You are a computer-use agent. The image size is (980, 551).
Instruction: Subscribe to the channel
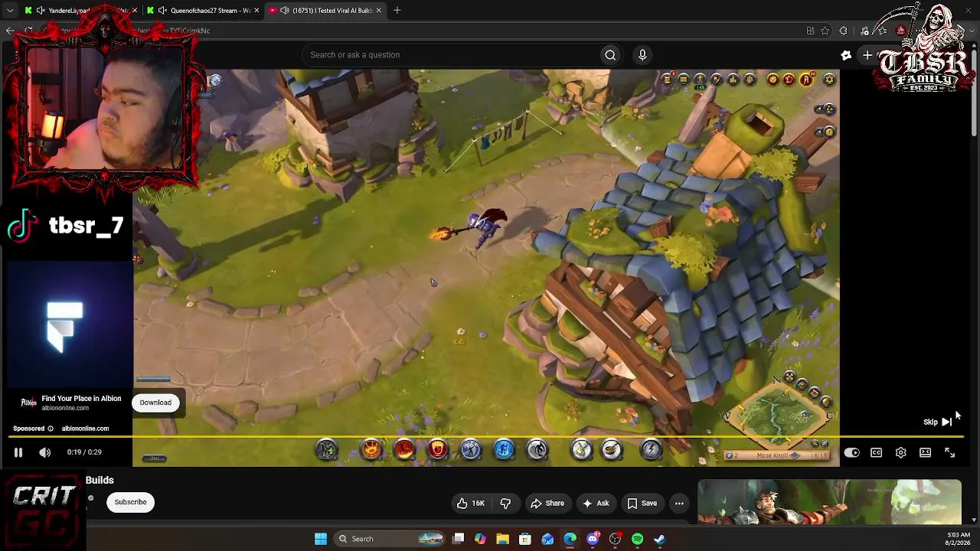(130, 502)
